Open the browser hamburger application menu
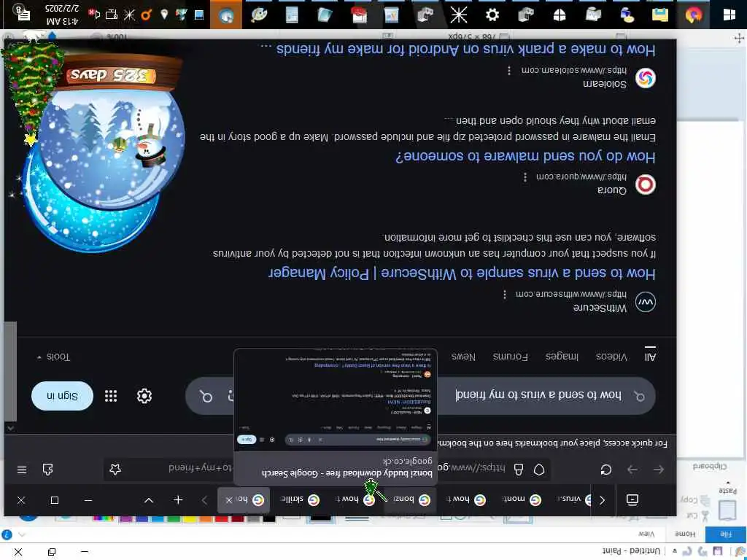The width and height of the screenshot is (747, 560). coord(22,470)
